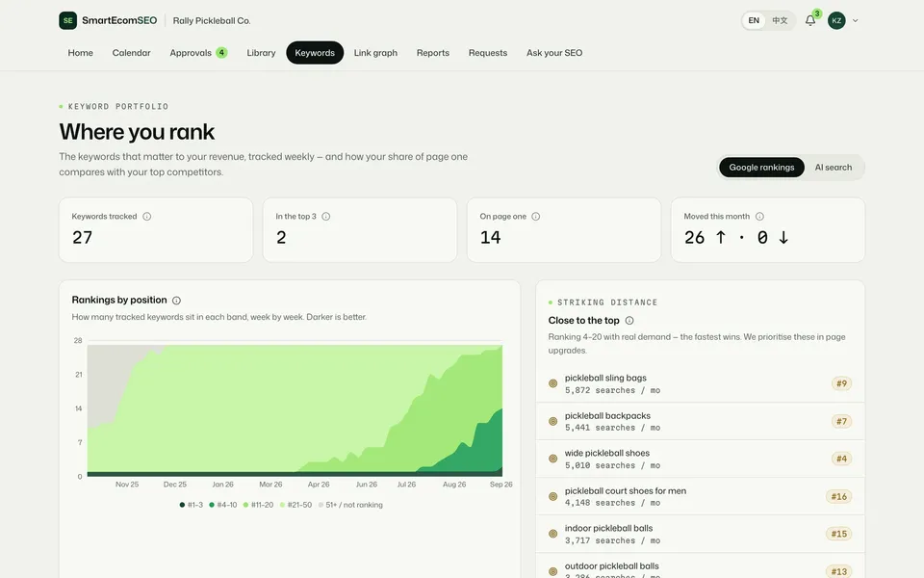Open the notifications bell
The image size is (924, 578).
(x=810, y=20)
